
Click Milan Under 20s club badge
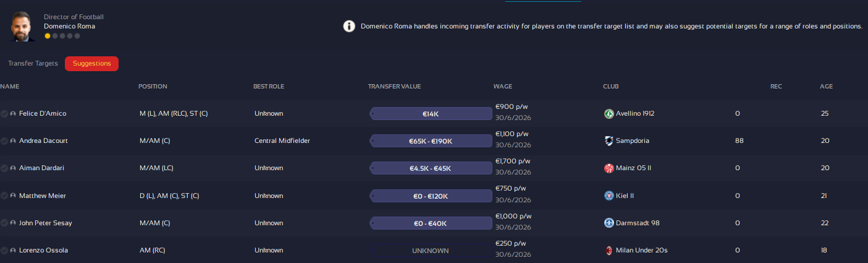(609, 250)
